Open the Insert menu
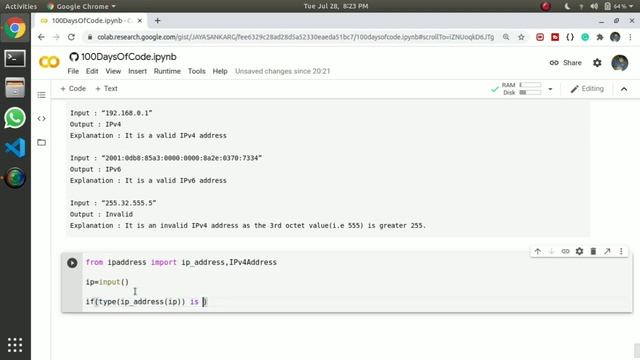The width and height of the screenshot is (640, 360). (138, 71)
